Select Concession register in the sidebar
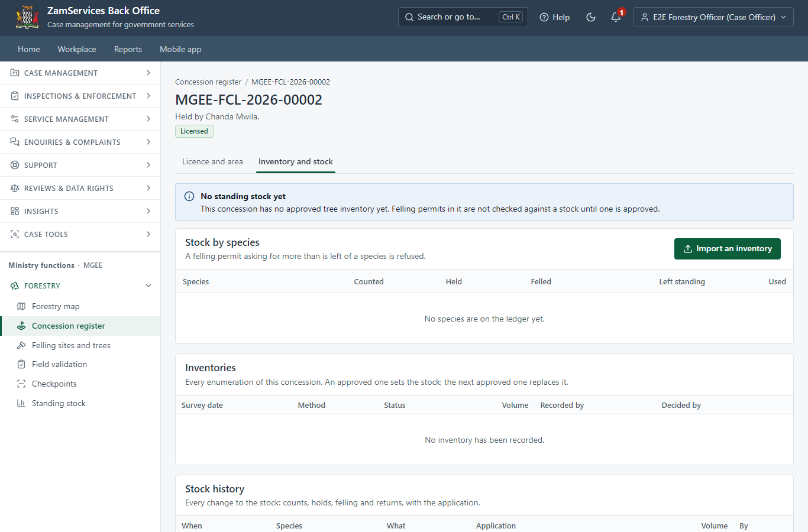Screen dimensions: 808x532 click(80, 326)
